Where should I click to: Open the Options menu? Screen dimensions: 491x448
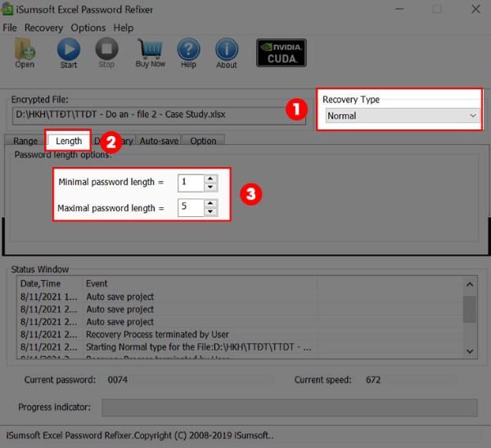pos(88,28)
